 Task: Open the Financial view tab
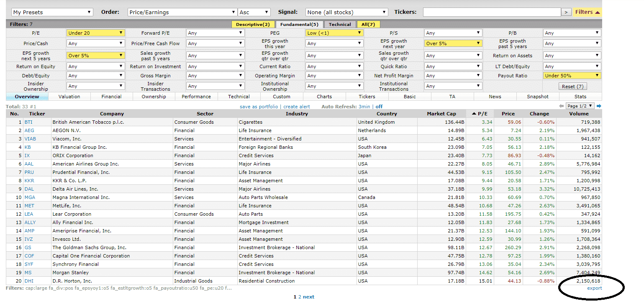point(112,97)
